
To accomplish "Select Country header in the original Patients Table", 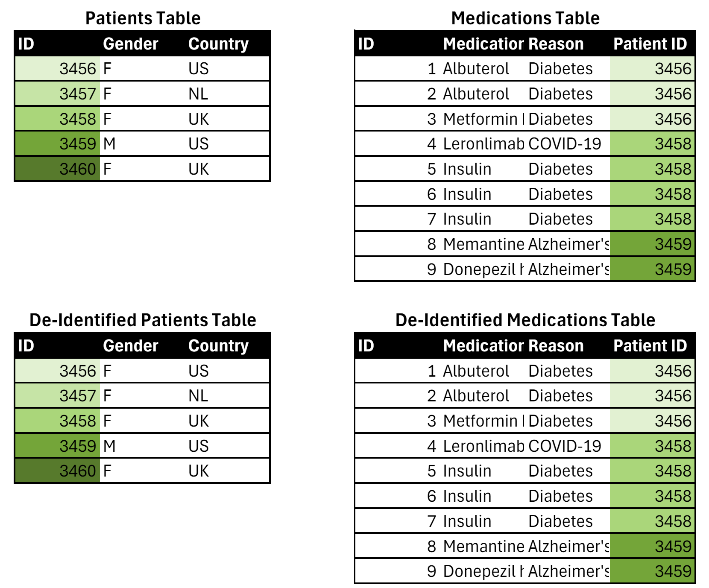I will (218, 44).
